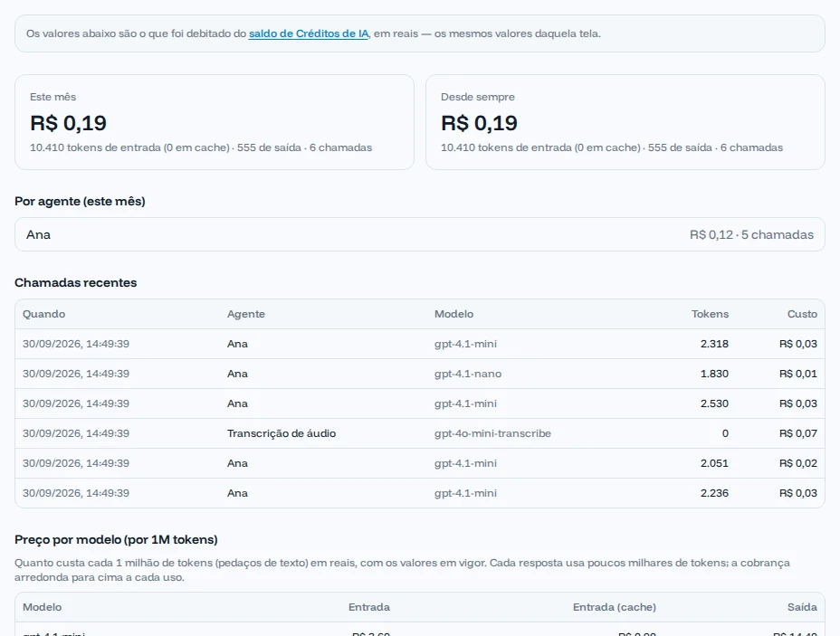The width and height of the screenshot is (840, 636).
Task: Click the 'Chamadas recentes' heading
Action: click(x=75, y=282)
